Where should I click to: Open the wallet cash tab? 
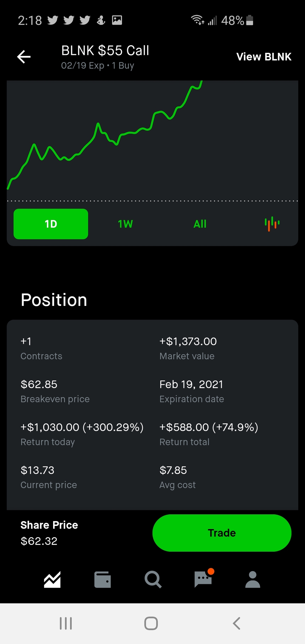click(x=103, y=579)
